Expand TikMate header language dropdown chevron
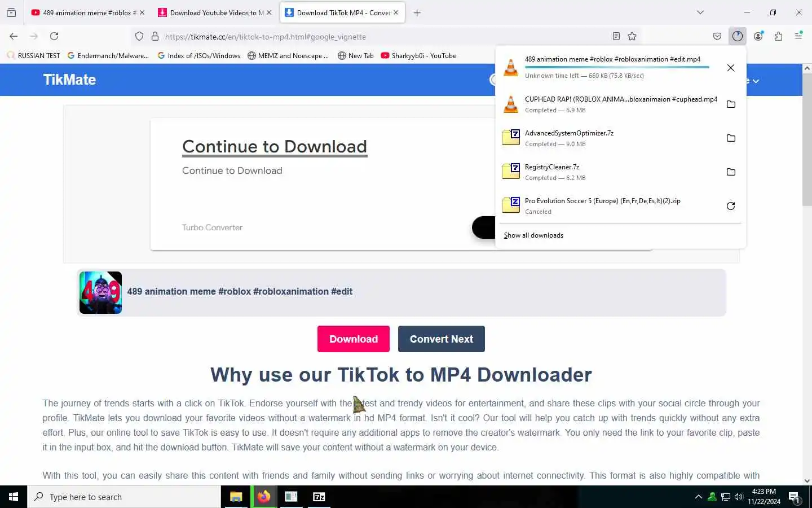This screenshot has width=812, height=508. (x=756, y=81)
